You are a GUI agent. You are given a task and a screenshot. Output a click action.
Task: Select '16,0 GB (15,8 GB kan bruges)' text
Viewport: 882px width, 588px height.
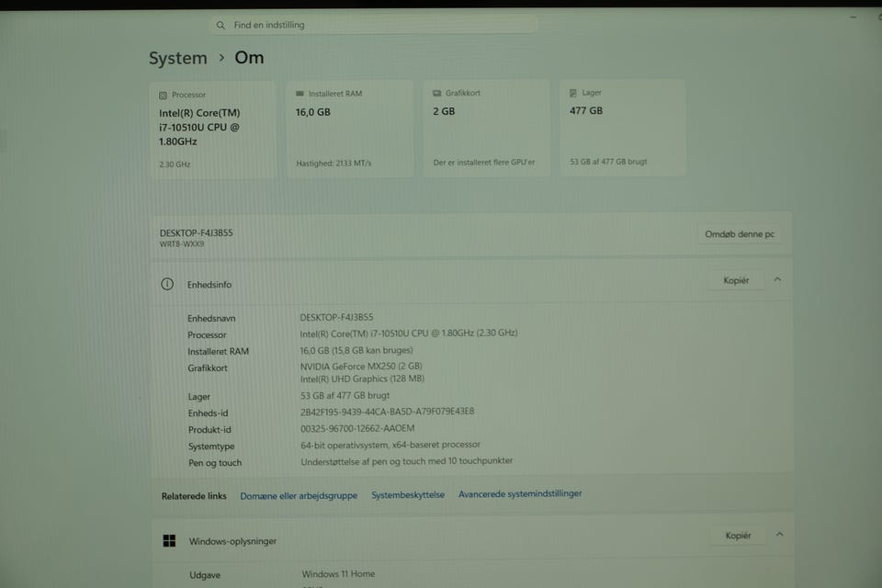point(356,351)
